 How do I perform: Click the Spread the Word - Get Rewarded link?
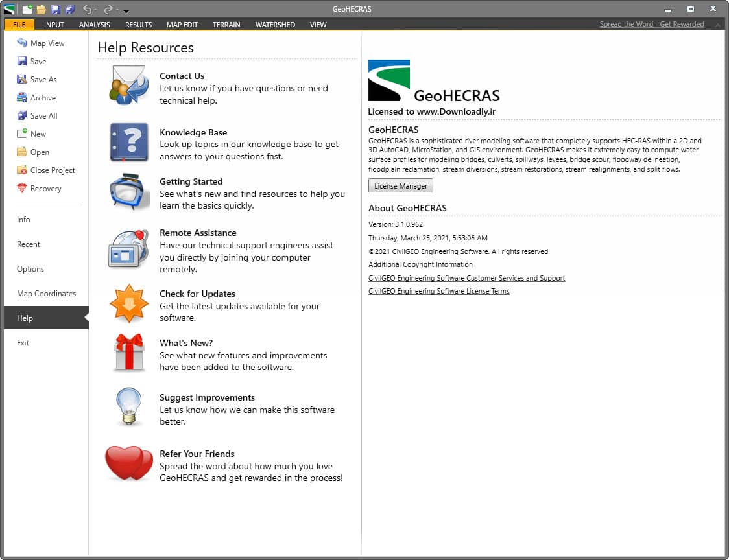(651, 25)
